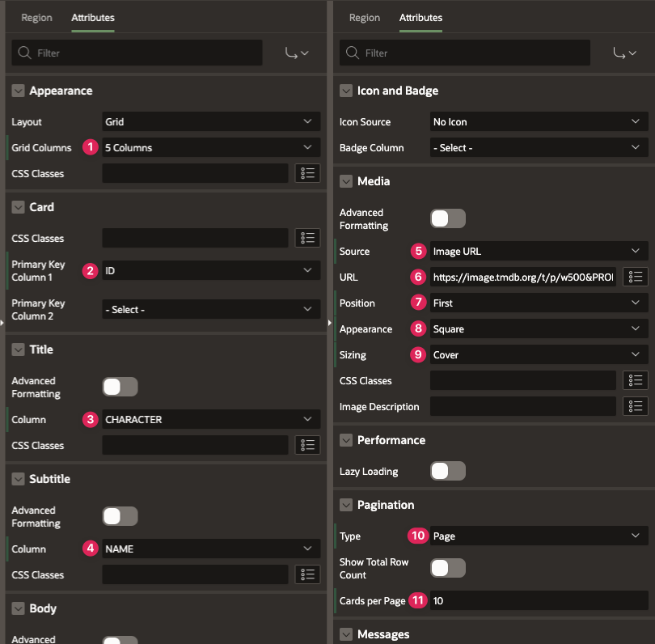Open picker beside Subtitle CSS Classes field
Image resolution: width=655 pixels, height=644 pixels.
[307, 574]
